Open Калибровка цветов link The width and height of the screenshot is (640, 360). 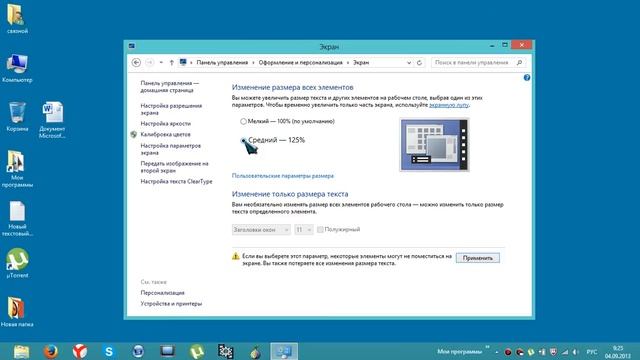[x=165, y=134]
